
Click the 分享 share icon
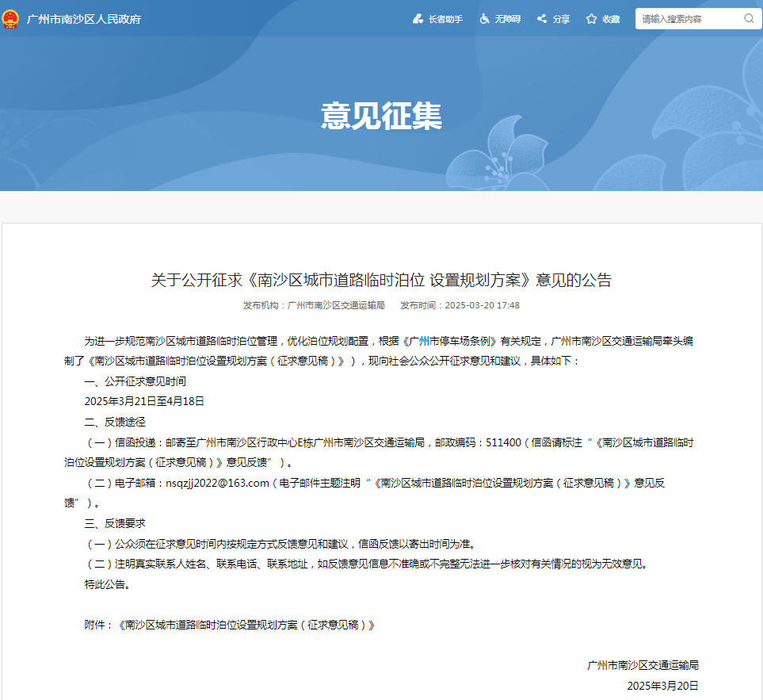[542, 19]
